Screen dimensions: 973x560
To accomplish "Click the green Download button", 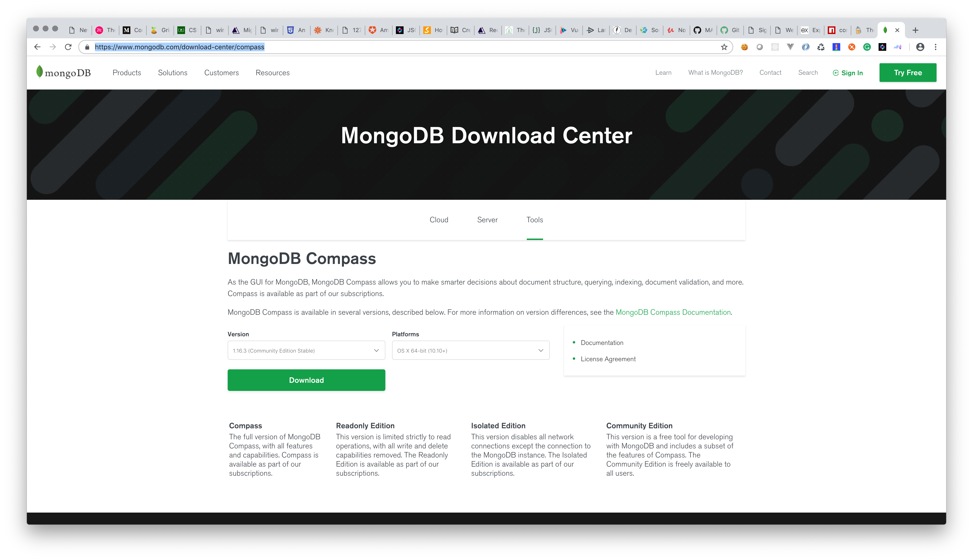I will [x=306, y=380].
